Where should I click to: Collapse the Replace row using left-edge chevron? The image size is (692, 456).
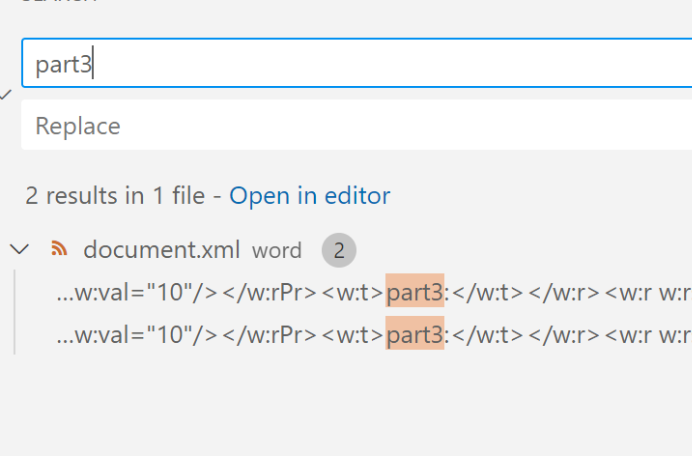pos(6,95)
